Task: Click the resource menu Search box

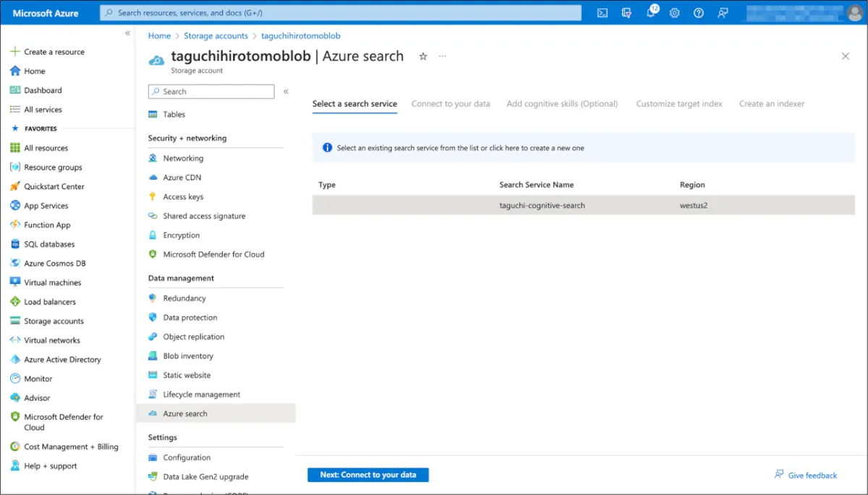Action: 211,92
